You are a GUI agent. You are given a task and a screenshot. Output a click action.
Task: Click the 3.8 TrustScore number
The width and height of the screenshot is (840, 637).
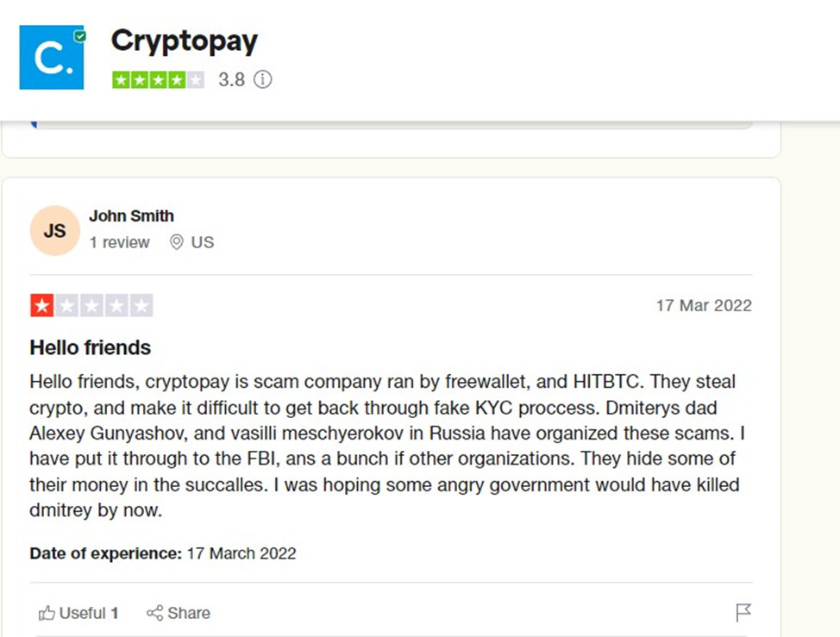pyautogui.click(x=231, y=80)
